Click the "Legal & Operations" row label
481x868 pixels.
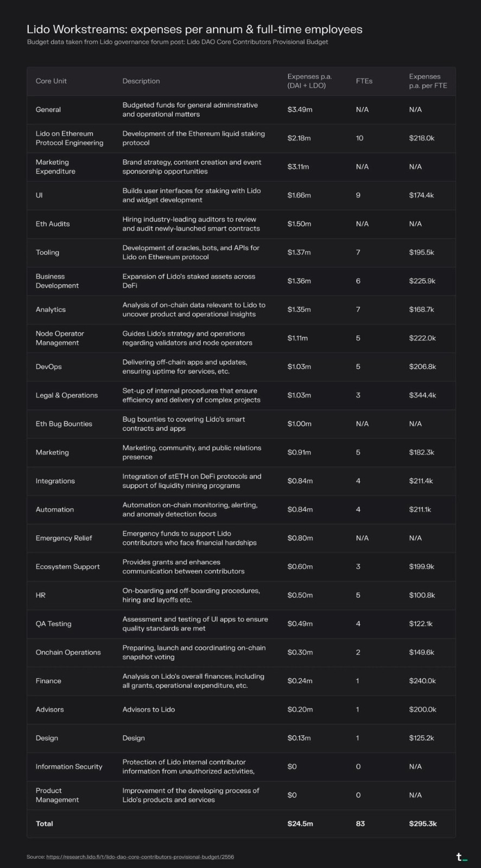67,395
